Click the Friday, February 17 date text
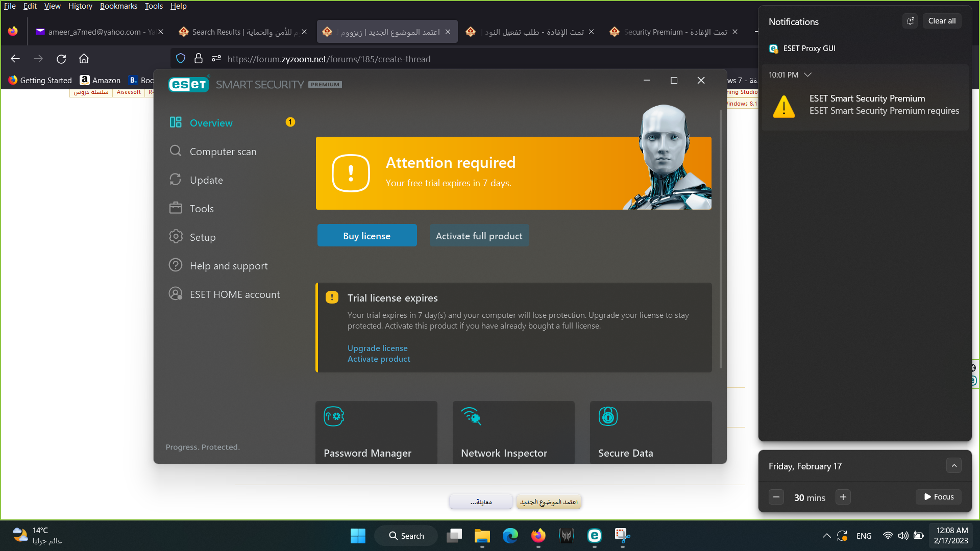Viewport: 980px width, 551px height. point(805,466)
